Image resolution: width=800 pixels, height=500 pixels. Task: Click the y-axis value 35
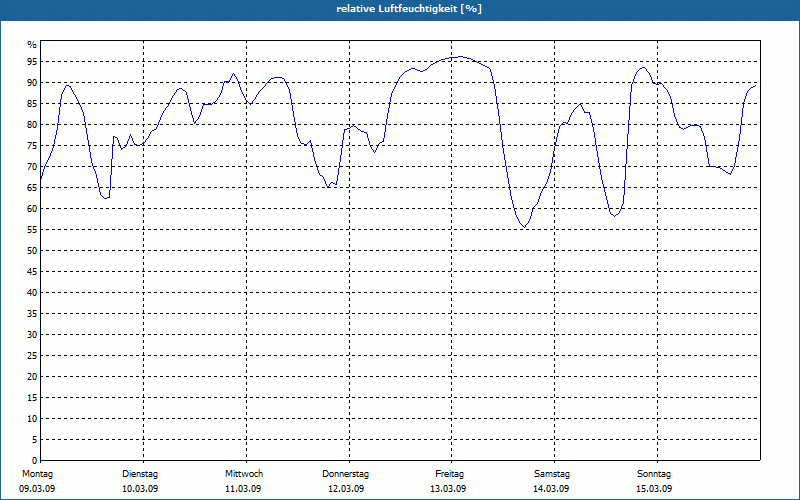tap(32, 314)
